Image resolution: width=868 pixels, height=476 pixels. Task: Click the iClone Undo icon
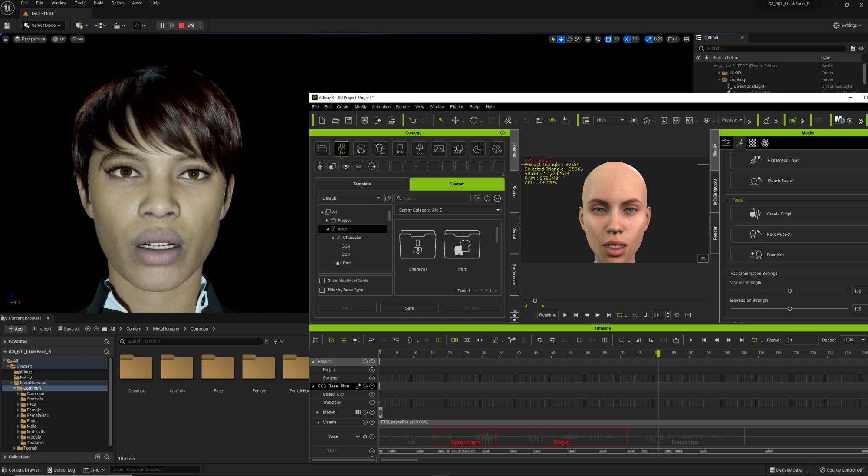pos(412,120)
